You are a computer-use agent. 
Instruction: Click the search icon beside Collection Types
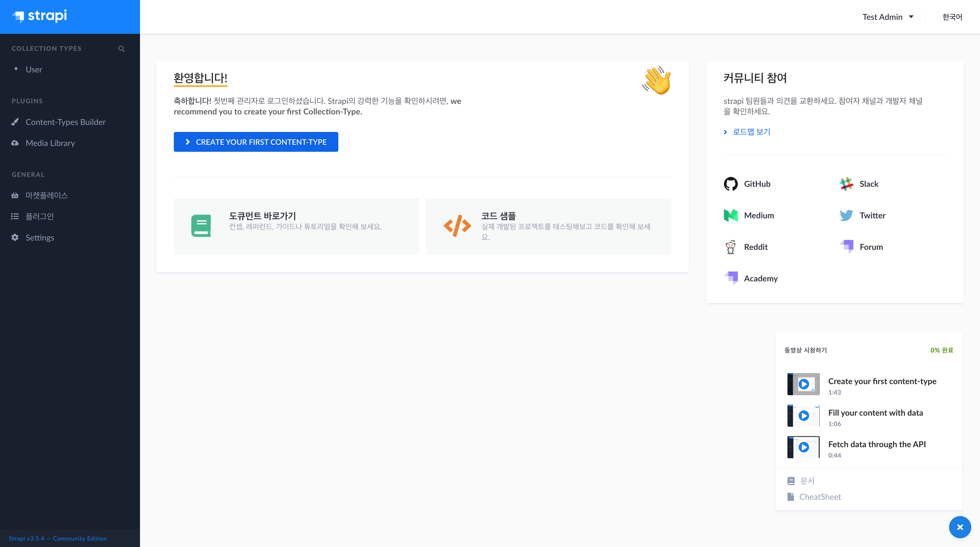click(121, 49)
